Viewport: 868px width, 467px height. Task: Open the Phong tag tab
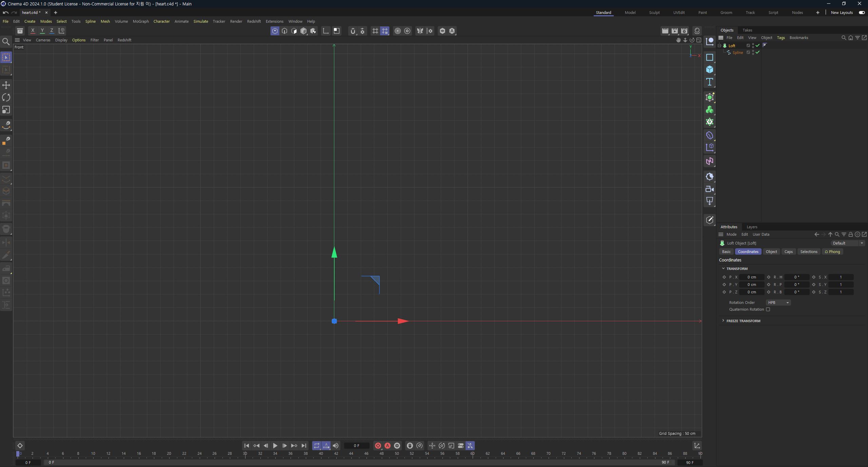pos(832,252)
